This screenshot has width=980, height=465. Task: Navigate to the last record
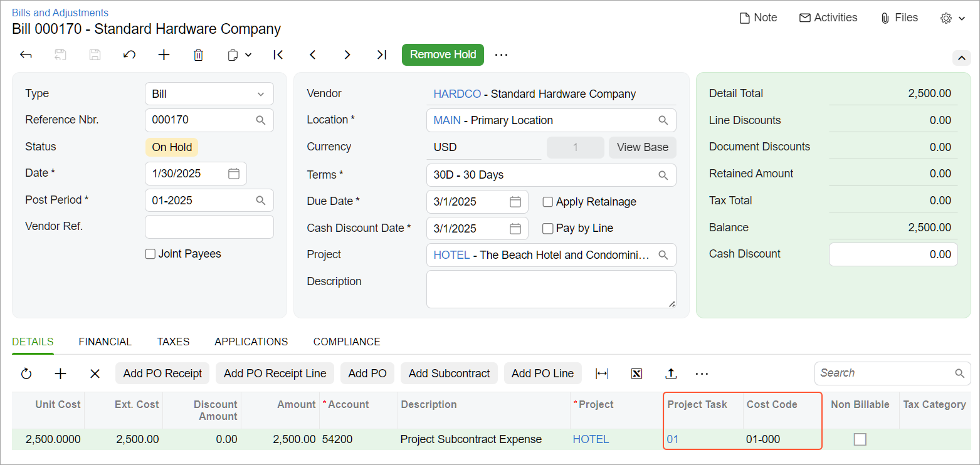[x=381, y=55]
